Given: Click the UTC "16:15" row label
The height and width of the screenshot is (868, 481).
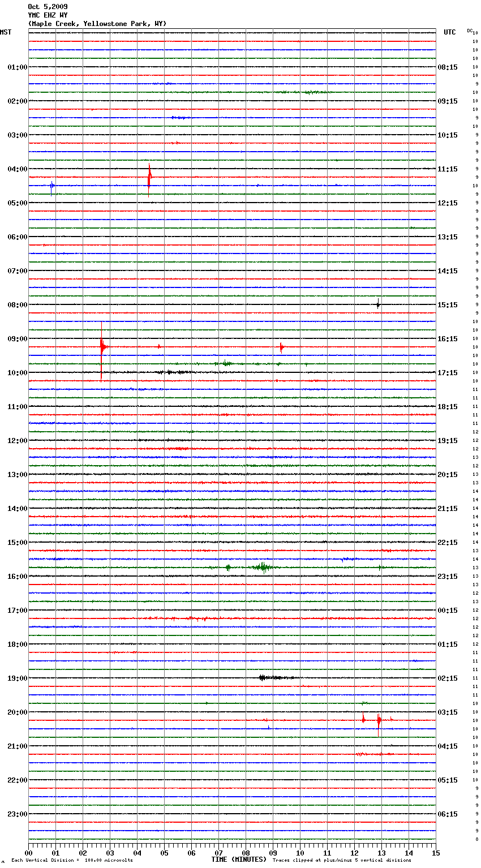Looking at the screenshot, I should (x=448, y=339).
